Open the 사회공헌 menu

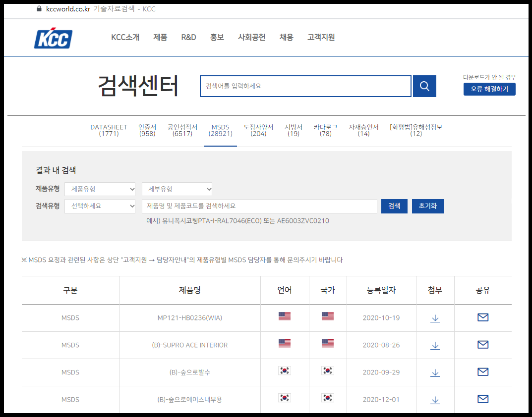(252, 37)
